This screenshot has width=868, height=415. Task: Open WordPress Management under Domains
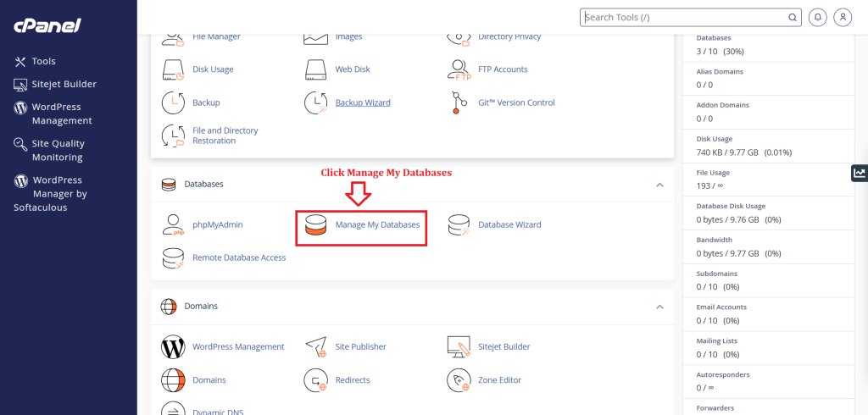point(238,346)
